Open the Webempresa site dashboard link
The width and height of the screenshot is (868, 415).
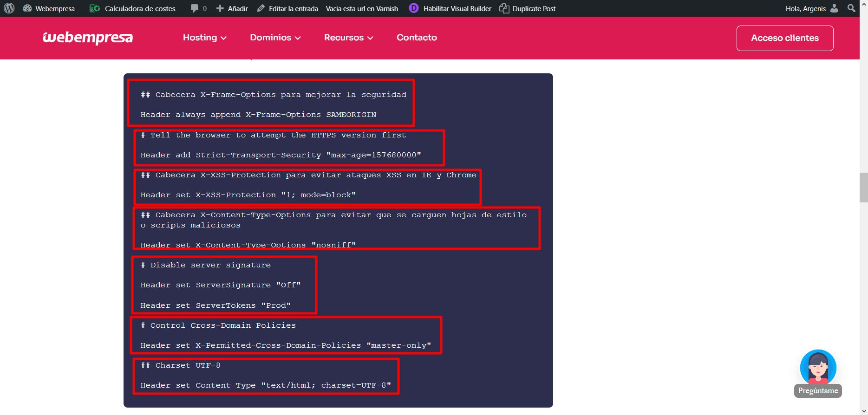(49, 8)
